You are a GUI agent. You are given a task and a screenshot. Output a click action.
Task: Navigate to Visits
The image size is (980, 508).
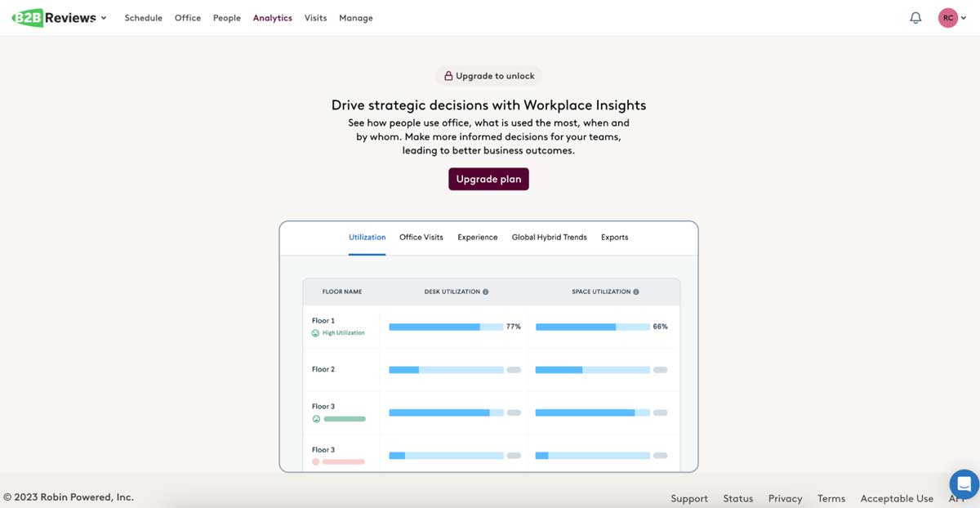click(315, 18)
